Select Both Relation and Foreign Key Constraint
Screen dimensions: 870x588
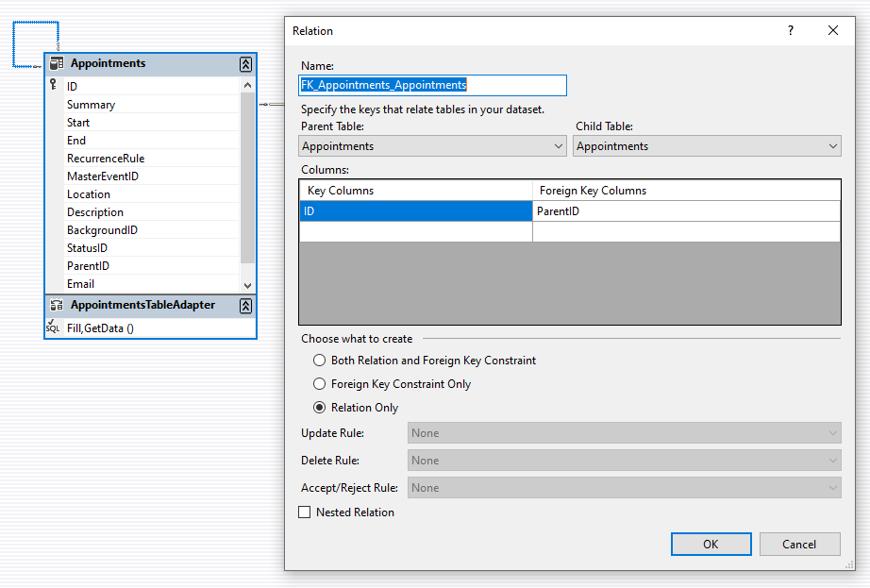coord(321,361)
